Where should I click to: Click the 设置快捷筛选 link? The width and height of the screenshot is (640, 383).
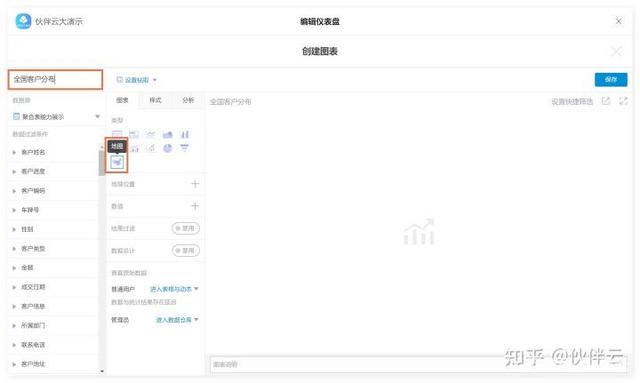click(572, 102)
